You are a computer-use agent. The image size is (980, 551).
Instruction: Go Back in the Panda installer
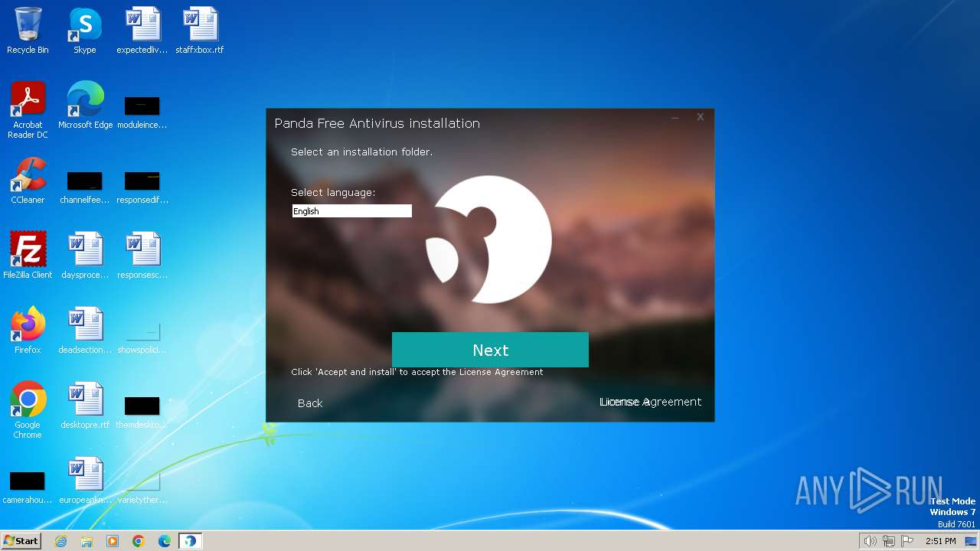click(310, 403)
